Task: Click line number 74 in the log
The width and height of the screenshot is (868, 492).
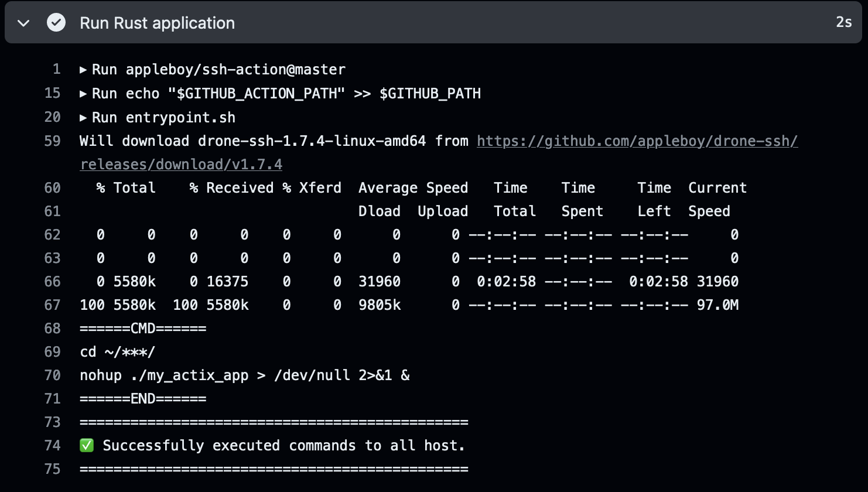Action: click(53, 446)
